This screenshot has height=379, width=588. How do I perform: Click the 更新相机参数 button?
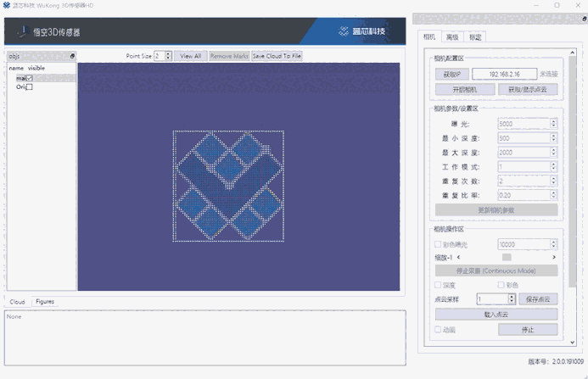[x=496, y=210]
